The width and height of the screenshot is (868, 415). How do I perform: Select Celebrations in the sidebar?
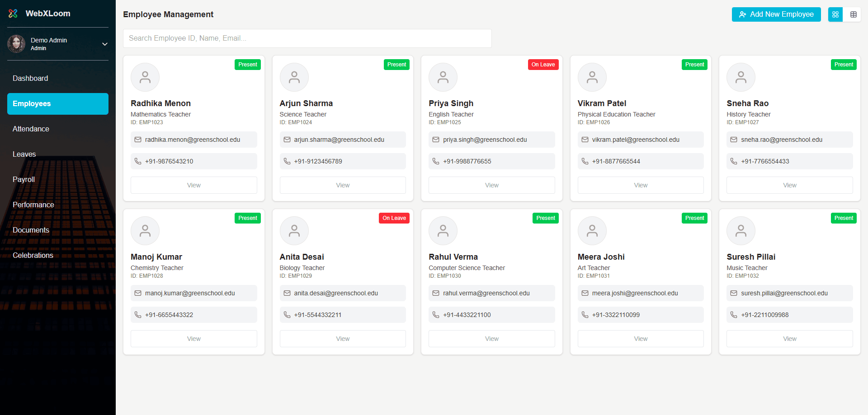tap(33, 256)
